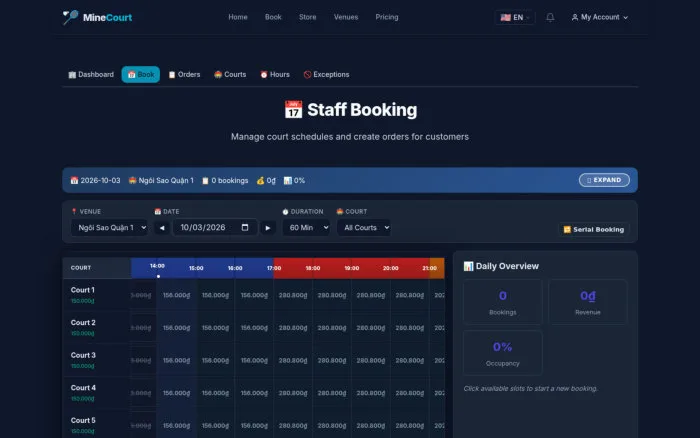Viewport: 700px width, 438px height.
Task: Switch to the Dashboard tab
Action: tap(91, 75)
